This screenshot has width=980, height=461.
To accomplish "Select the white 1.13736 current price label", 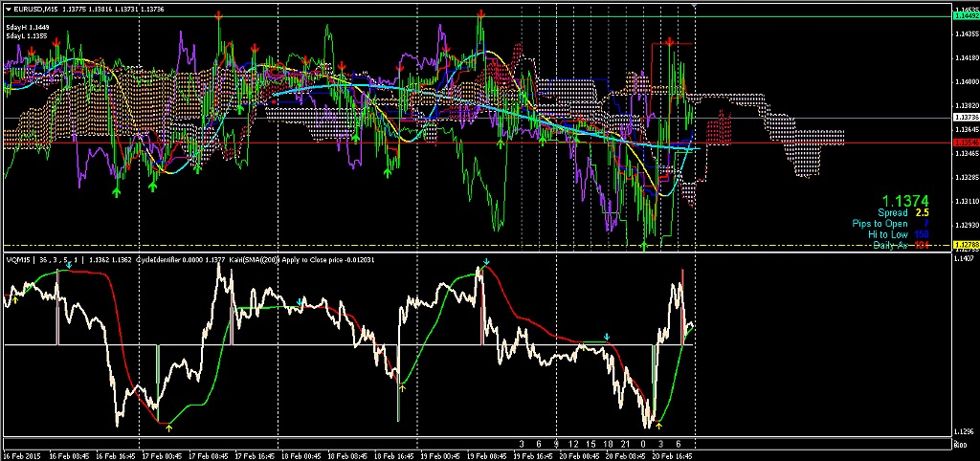I will pos(965,118).
